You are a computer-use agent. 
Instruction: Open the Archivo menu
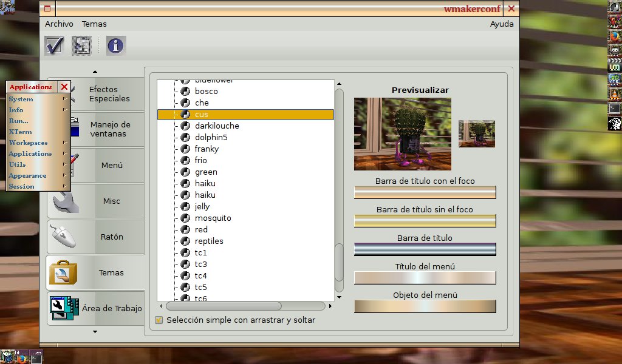[x=59, y=24]
